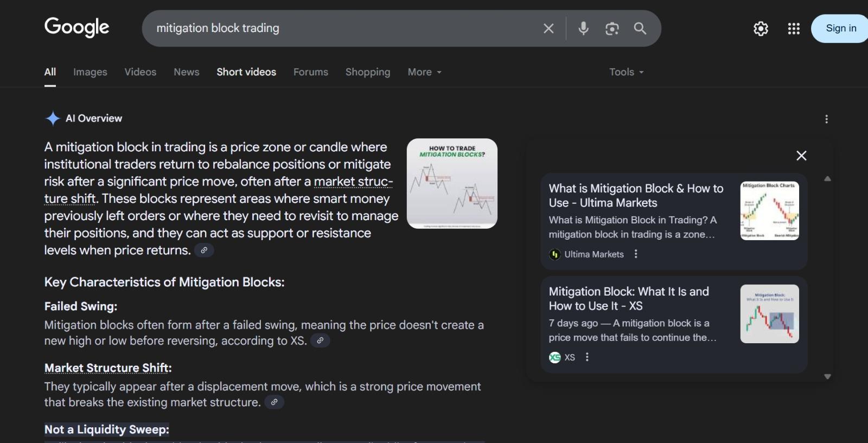Click inside the search box text
The height and width of the screenshot is (443, 868).
(x=218, y=28)
